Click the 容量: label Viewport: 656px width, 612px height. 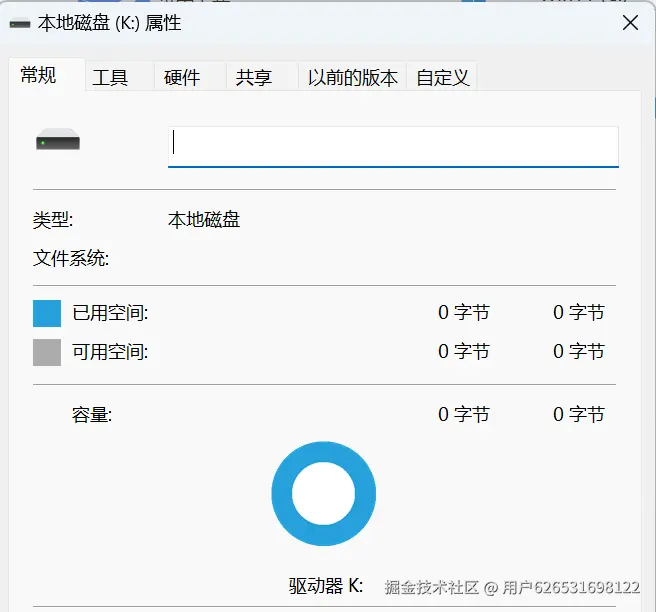coord(92,415)
